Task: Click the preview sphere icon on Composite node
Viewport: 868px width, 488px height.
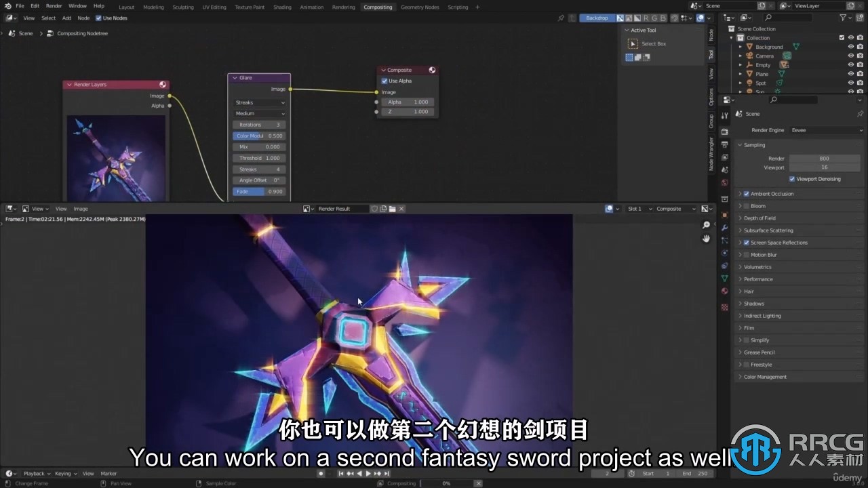Action: click(432, 70)
